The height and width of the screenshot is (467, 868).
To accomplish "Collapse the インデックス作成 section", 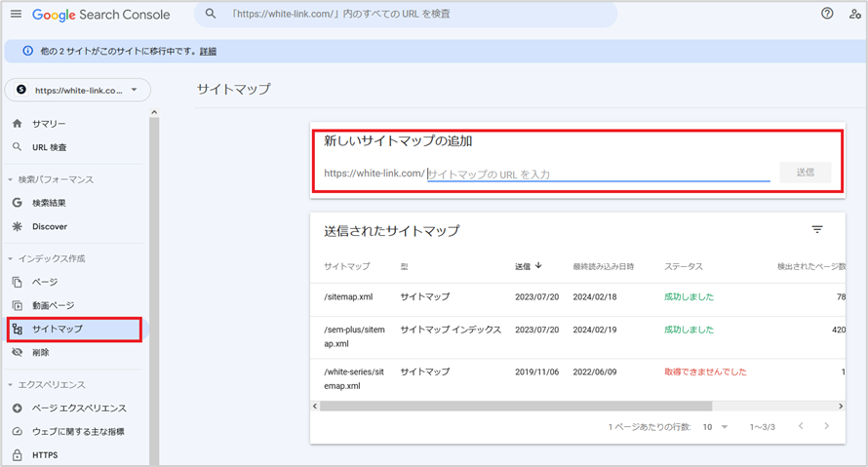I will tap(10, 259).
